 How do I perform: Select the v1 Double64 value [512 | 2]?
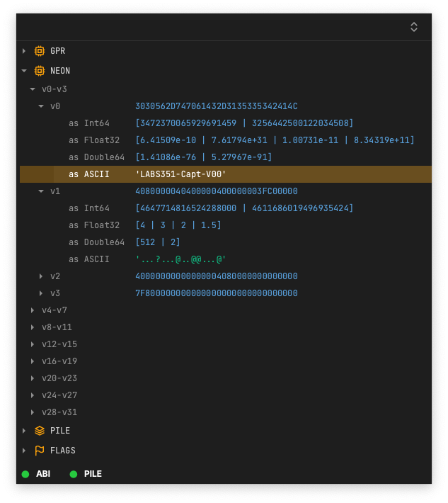(x=158, y=242)
